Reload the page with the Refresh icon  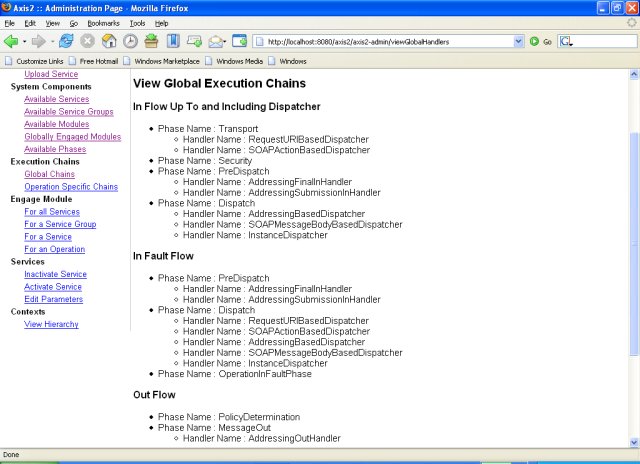coord(66,41)
